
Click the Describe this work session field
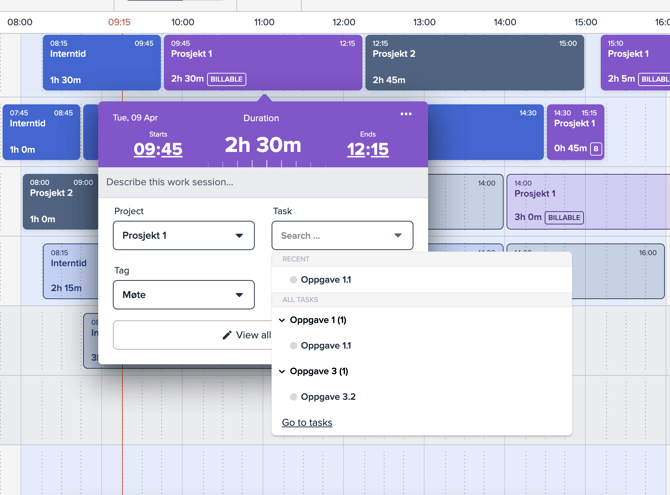(x=263, y=182)
